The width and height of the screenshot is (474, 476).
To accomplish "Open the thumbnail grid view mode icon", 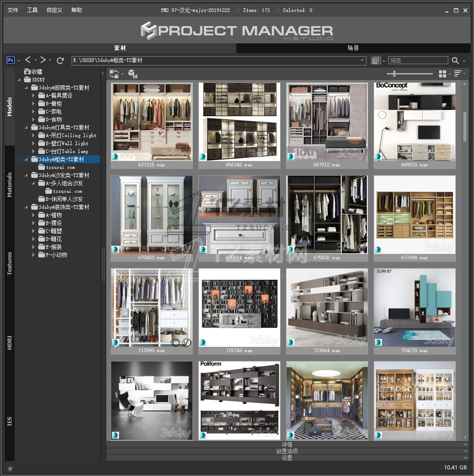I will click(442, 74).
